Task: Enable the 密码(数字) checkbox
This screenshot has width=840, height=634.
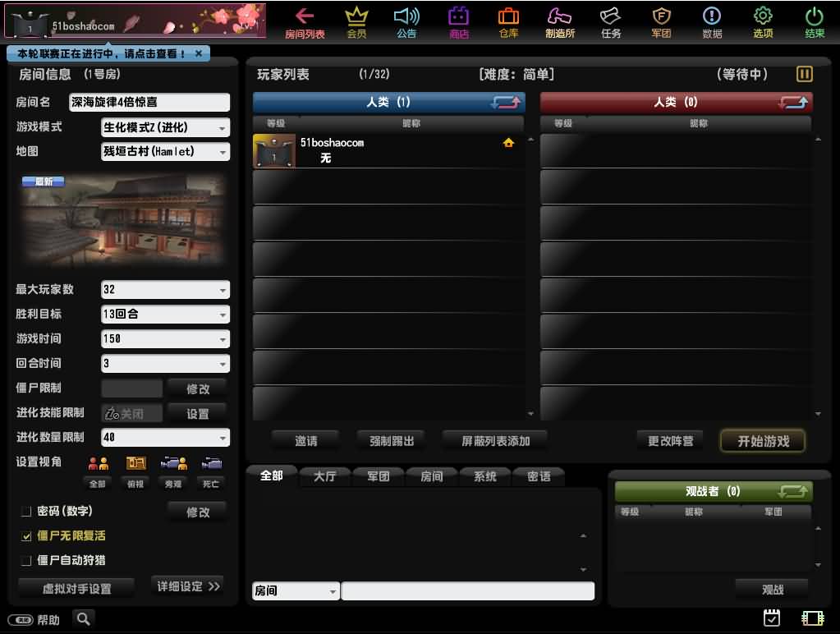Action: click(x=25, y=512)
